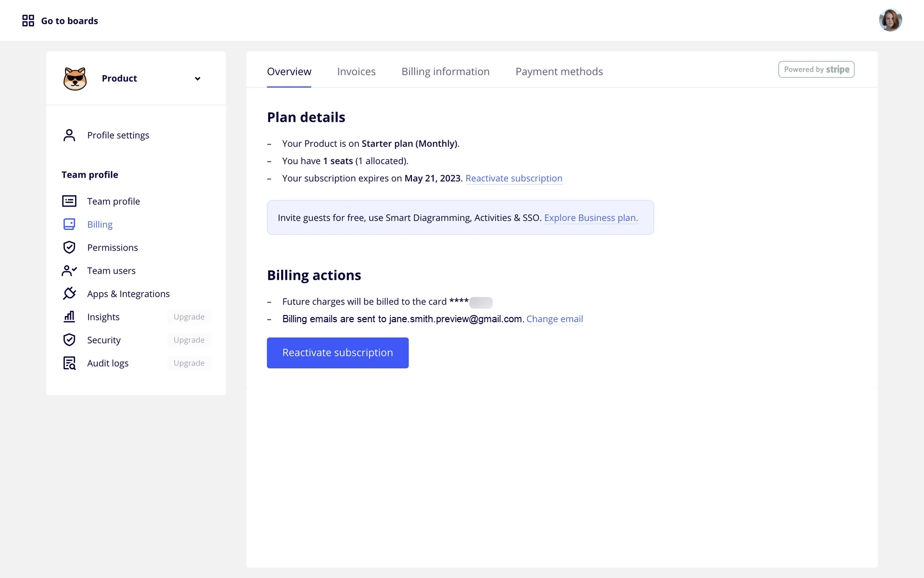Open Permissions settings
Viewport: 924px width, 578px height.
coord(112,248)
